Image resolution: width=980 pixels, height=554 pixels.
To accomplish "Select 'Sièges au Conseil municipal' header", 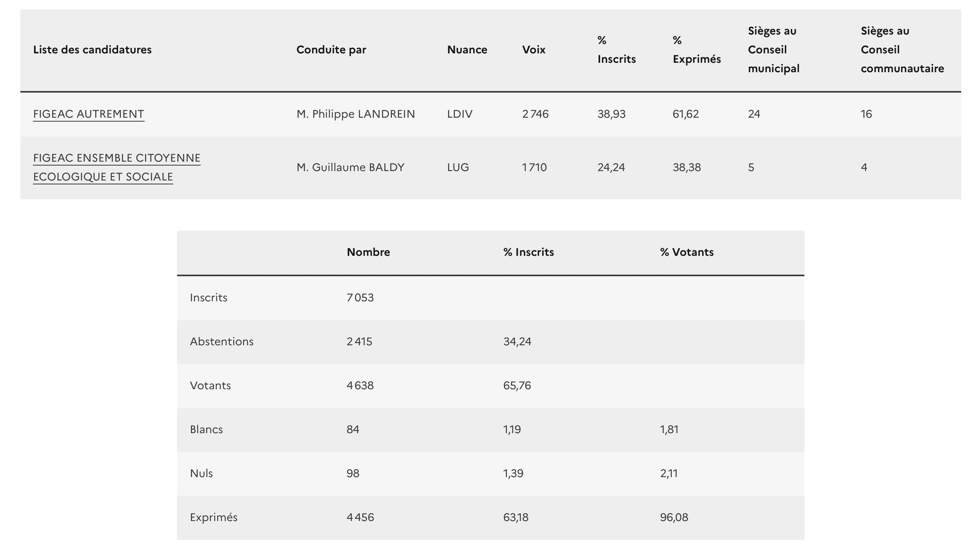I will (x=773, y=50).
